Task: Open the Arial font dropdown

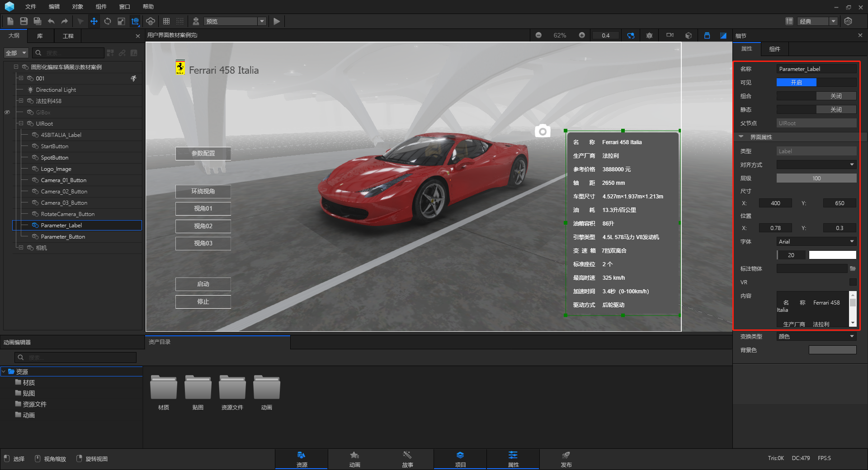Action: click(816, 241)
